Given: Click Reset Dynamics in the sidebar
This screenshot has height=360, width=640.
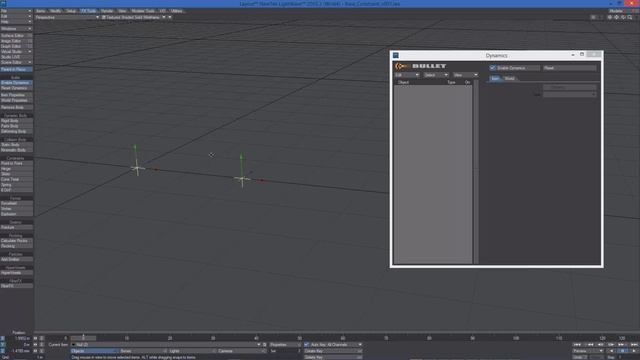Looking at the screenshot, I should (x=16, y=88).
